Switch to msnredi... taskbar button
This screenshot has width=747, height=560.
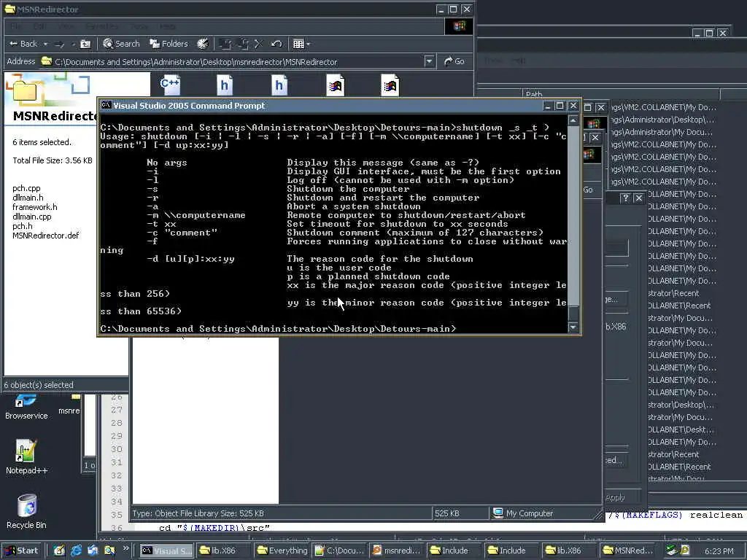(397, 551)
